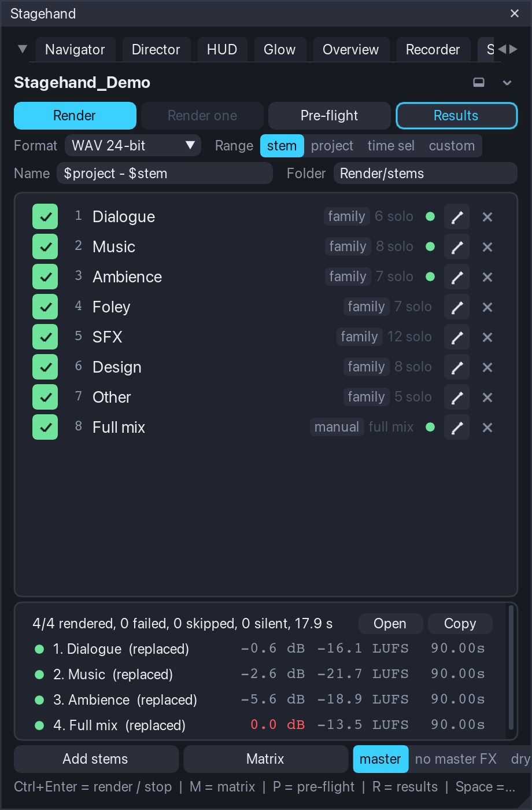Click the results panel scrollbar

511,668
